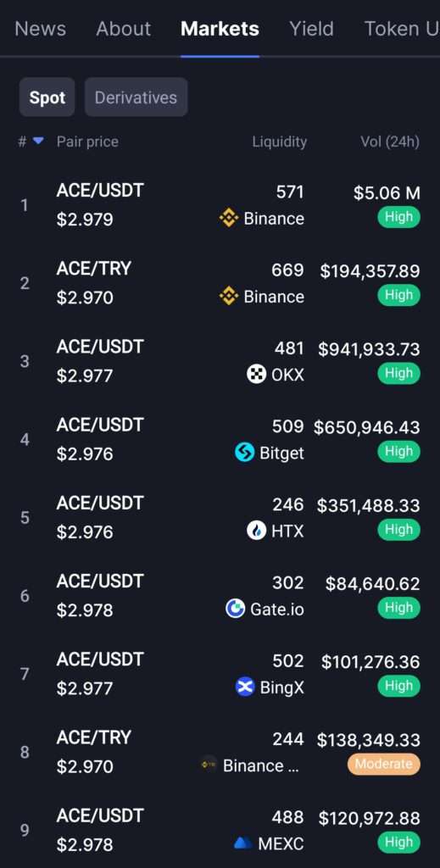Toggle the rank sort arrow next to #
This screenshot has width=440, height=868.
38,142
